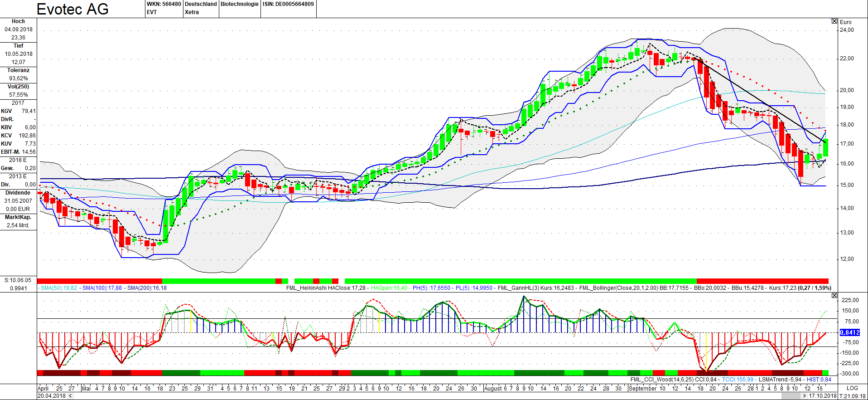This screenshot has height=400, width=868.
Task: Click the 2013 E heading
Action: (18, 176)
